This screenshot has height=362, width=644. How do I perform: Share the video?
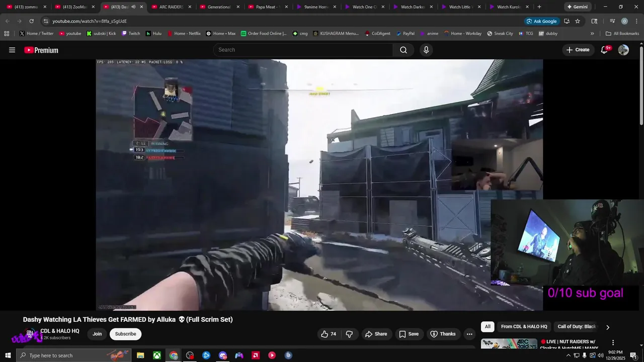coord(376,334)
